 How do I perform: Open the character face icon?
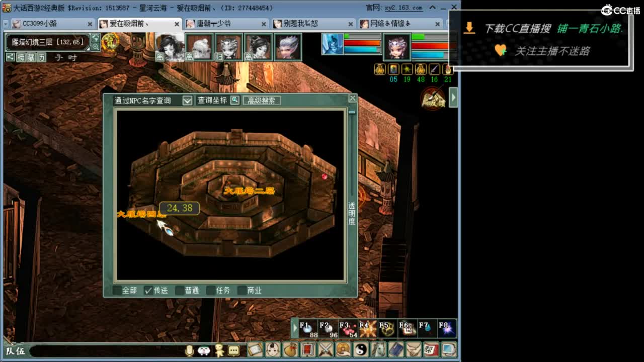pyautogui.click(x=273, y=349)
